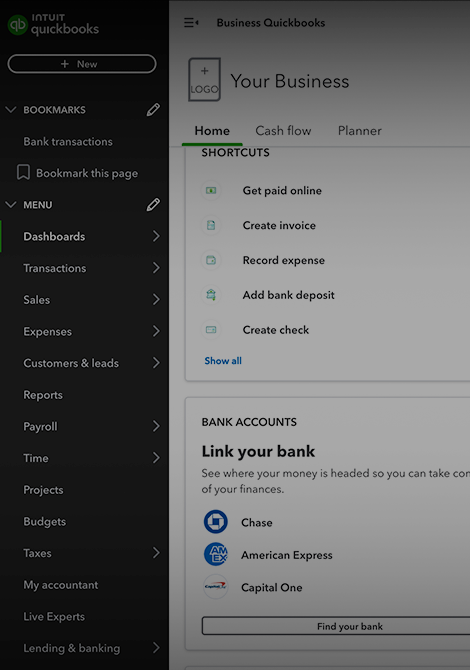Click the Record expense shortcut icon
Viewport: 470px width, 670px height.
(211, 260)
